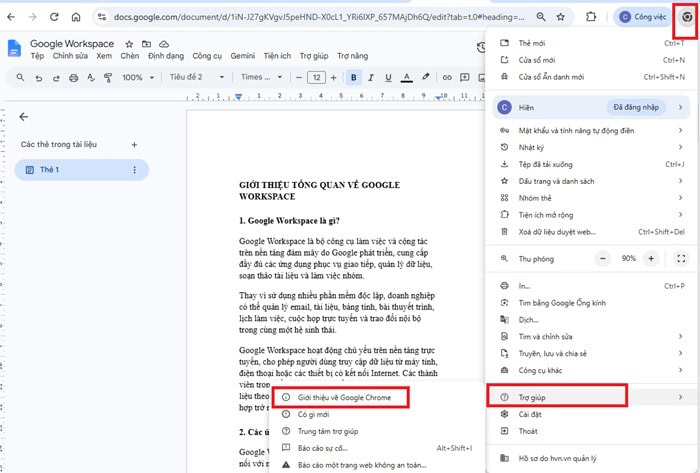This screenshot has width=700, height=473.
Task: Open Trung tâm trợ giúp
Action: [x=376, y=432]
